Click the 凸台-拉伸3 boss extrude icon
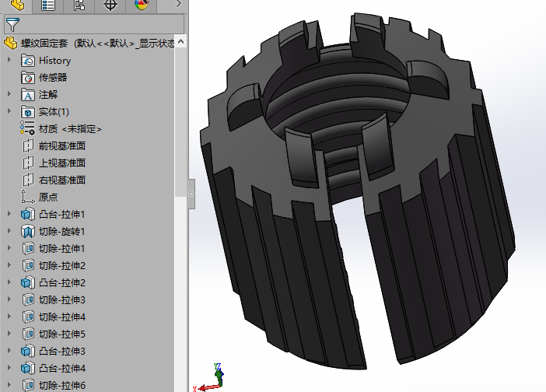The width and height of the screenshot is (546, 392). coord(28,351)
